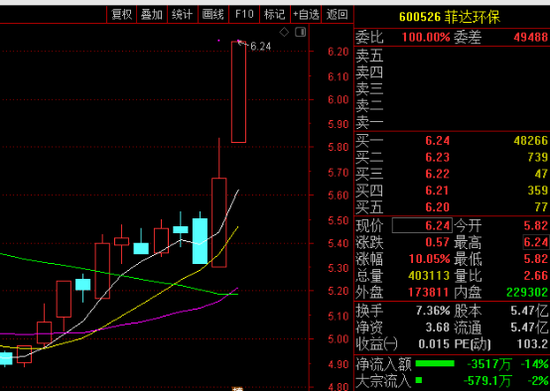Open F10 company info

[244, 14]
